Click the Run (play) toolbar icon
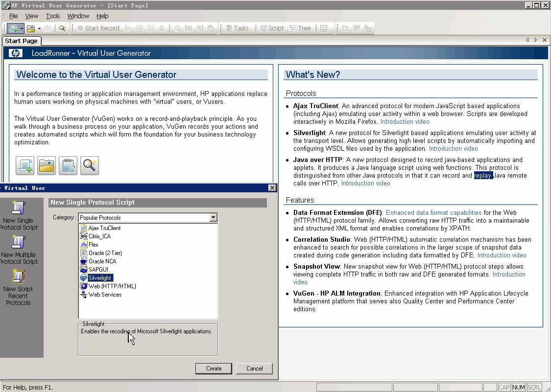 [128, 28]
